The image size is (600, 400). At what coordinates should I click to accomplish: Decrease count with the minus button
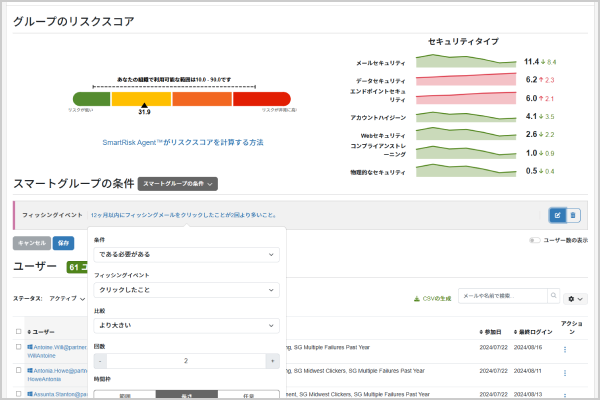coord(101,360)
